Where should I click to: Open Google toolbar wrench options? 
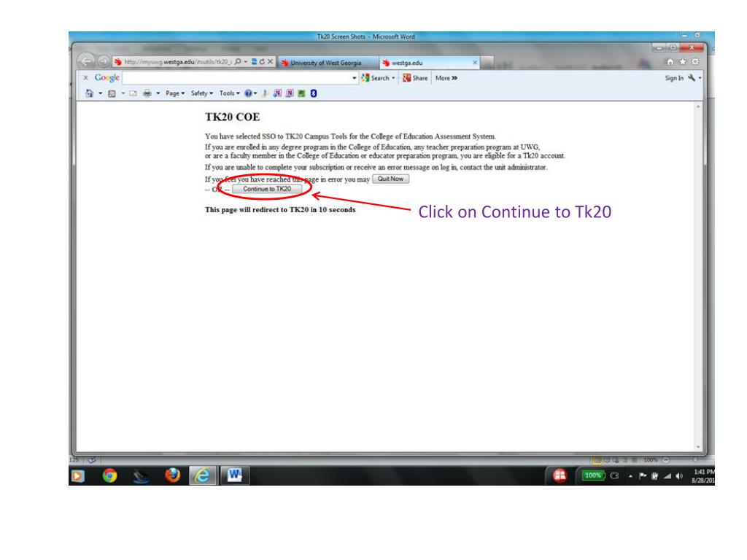pyautogui.click(x=692, y=77)
